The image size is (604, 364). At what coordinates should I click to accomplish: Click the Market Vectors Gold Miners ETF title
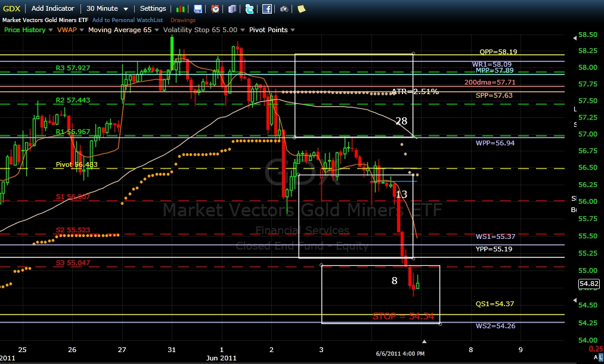pyautogui.click(x=45, y=20)
